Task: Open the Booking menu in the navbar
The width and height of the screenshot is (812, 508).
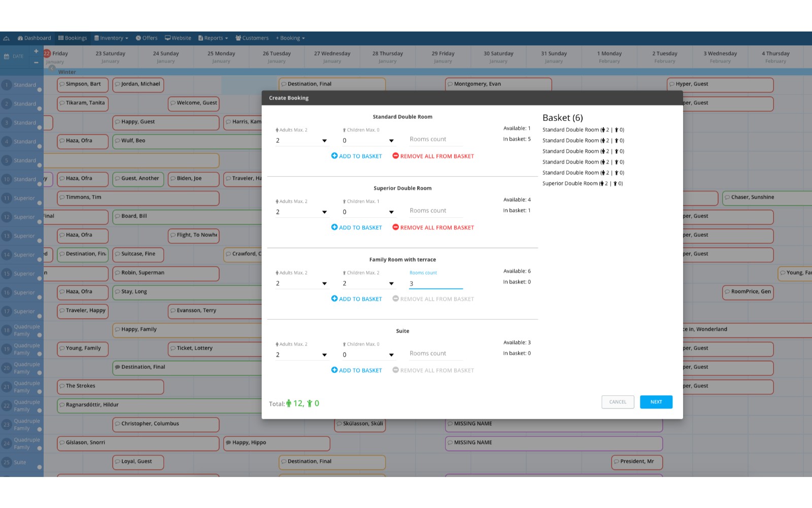Action: (289, 38)
